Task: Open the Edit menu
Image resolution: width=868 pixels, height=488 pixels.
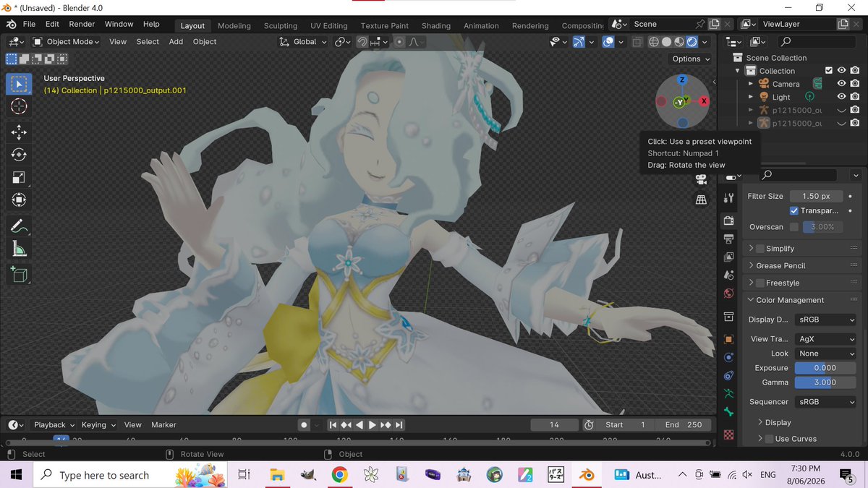Action: point(52,24)
